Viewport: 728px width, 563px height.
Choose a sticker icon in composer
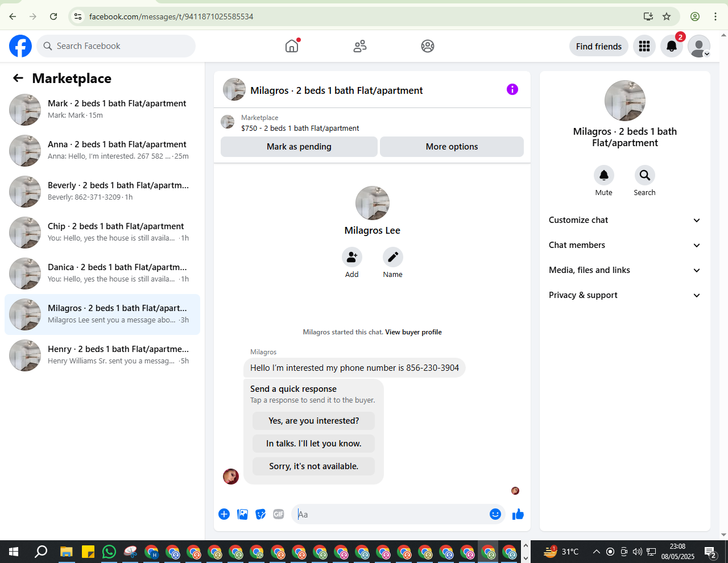[x=260, y=514]
